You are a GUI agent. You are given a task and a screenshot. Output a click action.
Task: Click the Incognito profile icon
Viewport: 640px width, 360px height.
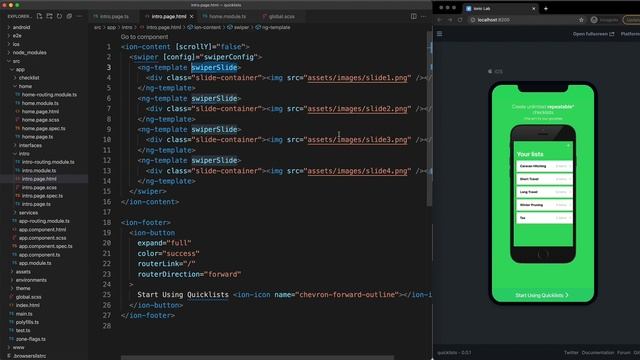click(x=594, y=20)
